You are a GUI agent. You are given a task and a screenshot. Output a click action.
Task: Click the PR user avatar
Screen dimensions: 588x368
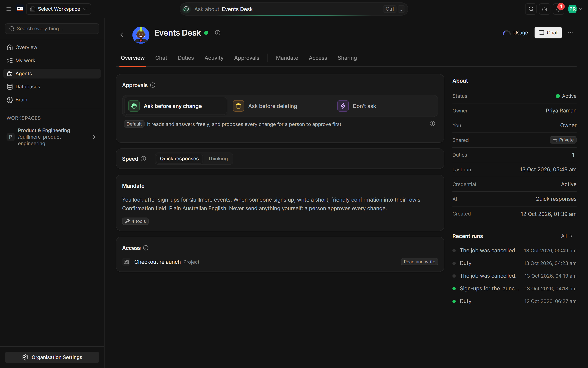click(x=572, y=9)
